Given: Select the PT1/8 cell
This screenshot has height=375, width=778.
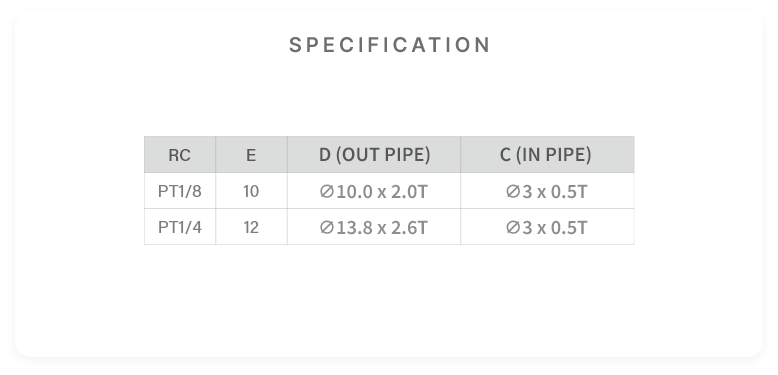Looking at the screenshot, I should (180, 191).
